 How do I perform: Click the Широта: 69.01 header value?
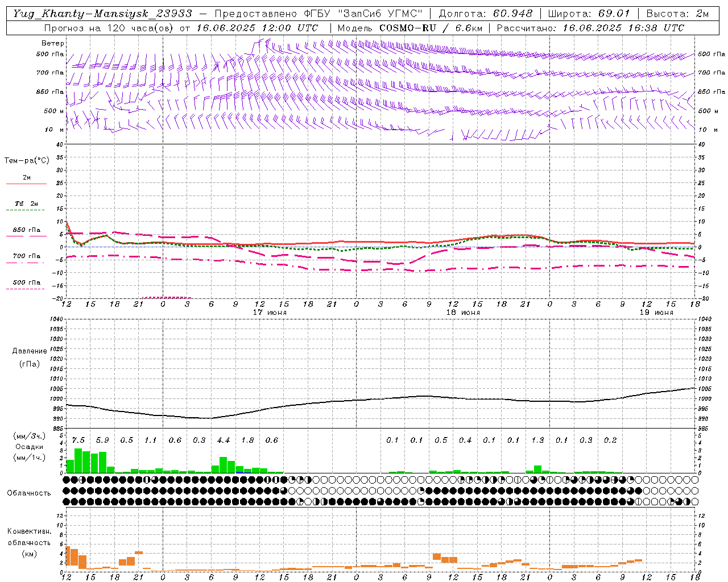589,14
